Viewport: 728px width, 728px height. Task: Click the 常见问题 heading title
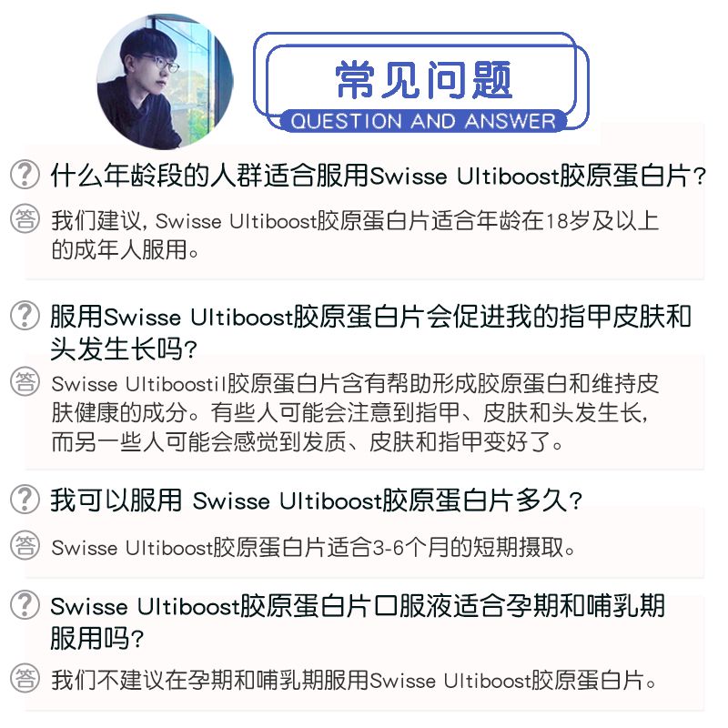423,80
